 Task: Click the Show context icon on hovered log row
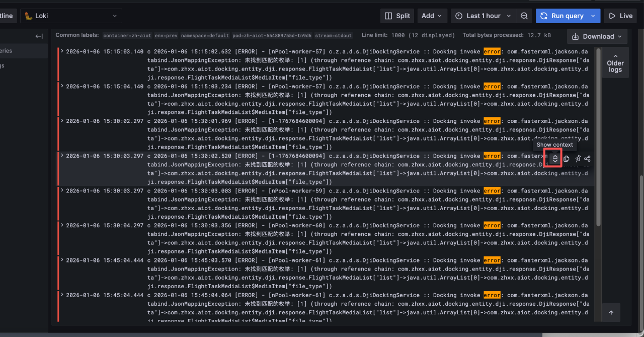pyautogui.click(x=555, y=159)
